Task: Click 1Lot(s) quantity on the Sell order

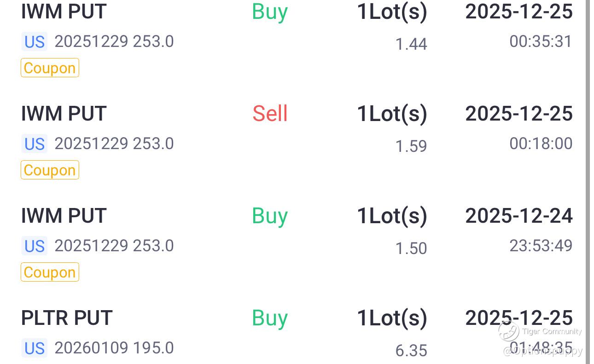Action: tap(392, 114)
